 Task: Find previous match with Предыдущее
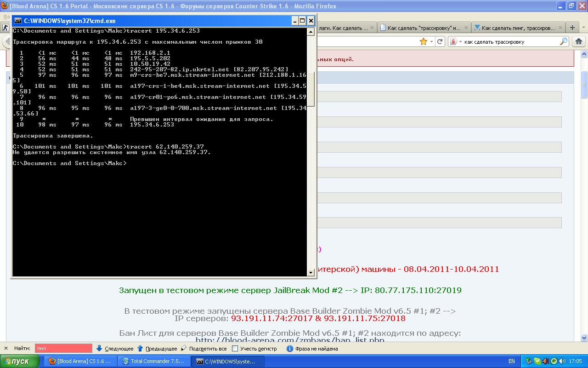[x=157, y=348]
